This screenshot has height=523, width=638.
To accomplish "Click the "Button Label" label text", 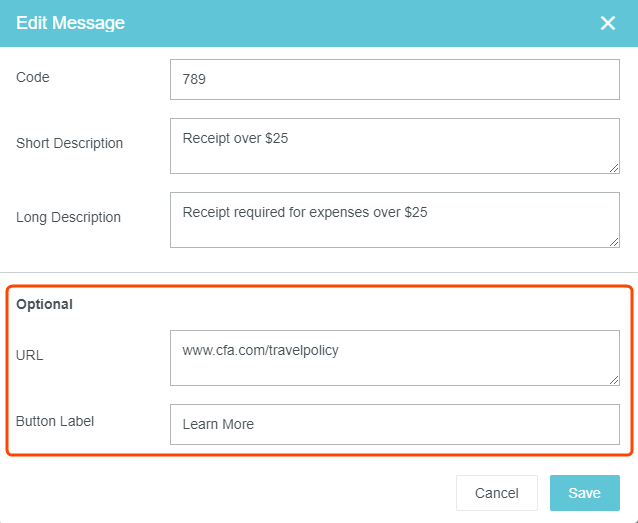I will coord(55,421).
